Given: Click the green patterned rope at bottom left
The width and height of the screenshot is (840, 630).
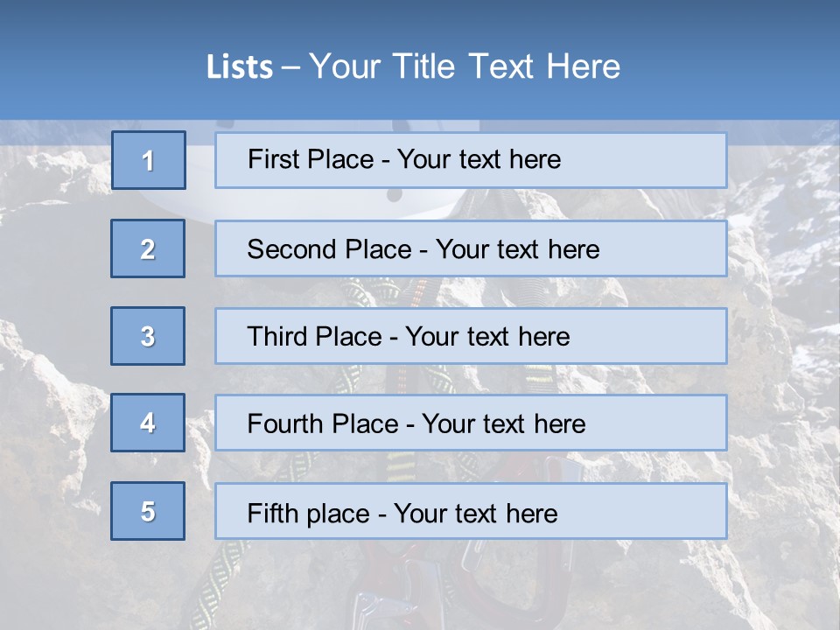Looking at the screenshot, I should [x=214, y=584].
